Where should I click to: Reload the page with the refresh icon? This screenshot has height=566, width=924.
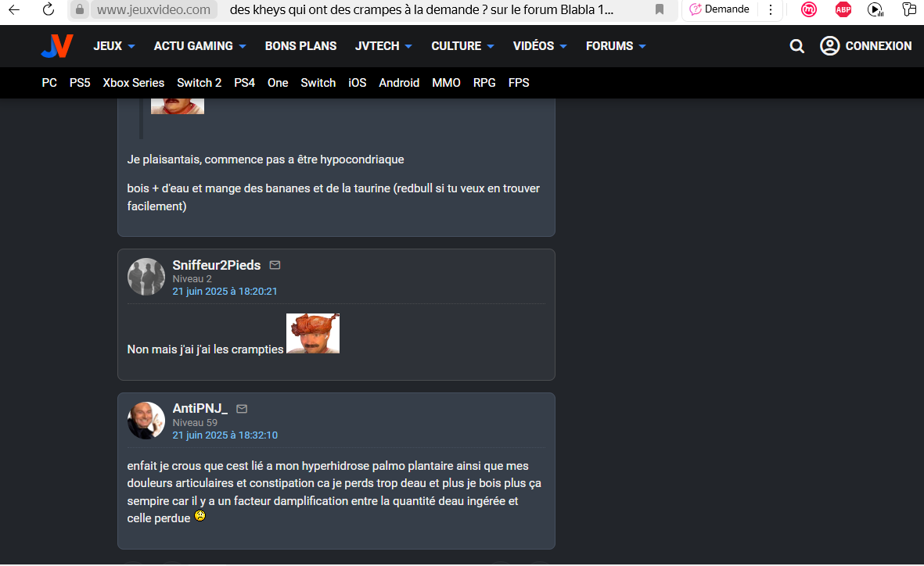click(49, 9)
